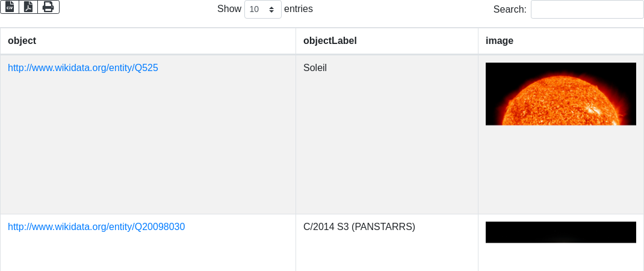
Task: Click the Search: label text
Action: coord(509,10)
